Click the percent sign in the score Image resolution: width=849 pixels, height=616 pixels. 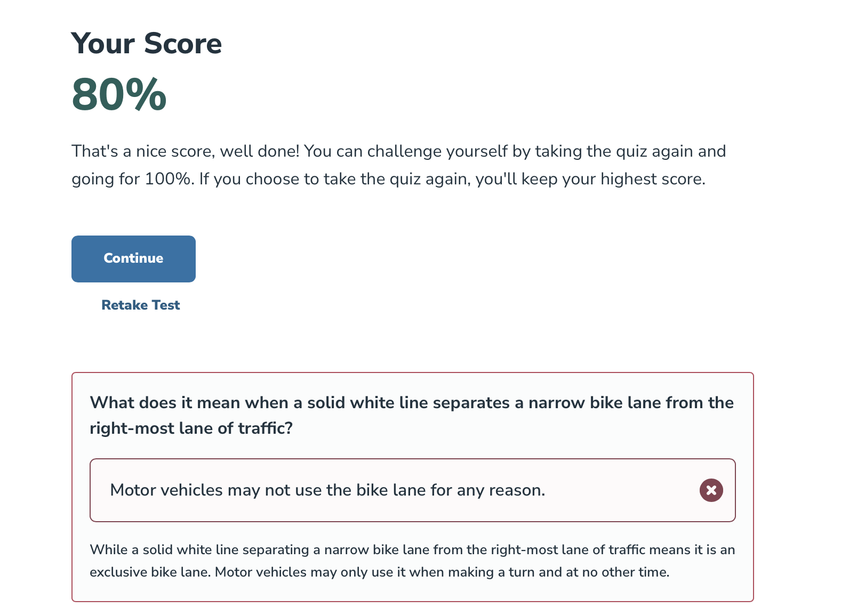coord(146,95)
